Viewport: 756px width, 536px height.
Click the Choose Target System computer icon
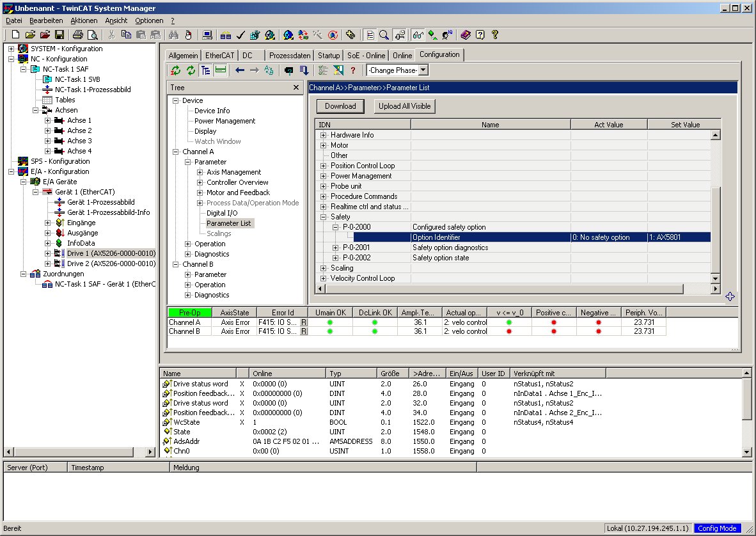coord(207,35)
